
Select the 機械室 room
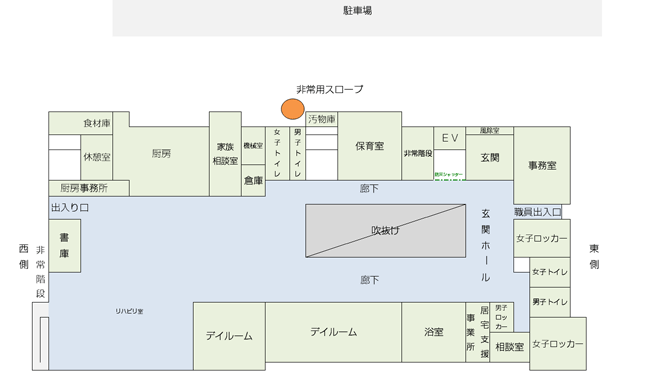[253, 146]
